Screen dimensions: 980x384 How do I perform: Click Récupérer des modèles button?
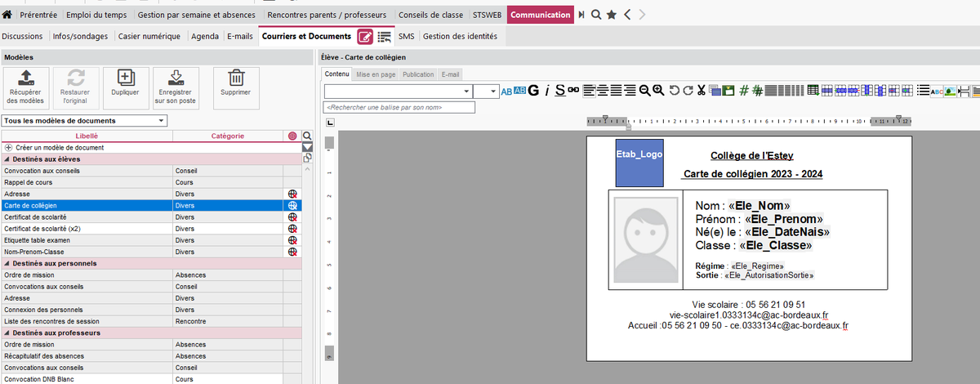coord(26,88)
